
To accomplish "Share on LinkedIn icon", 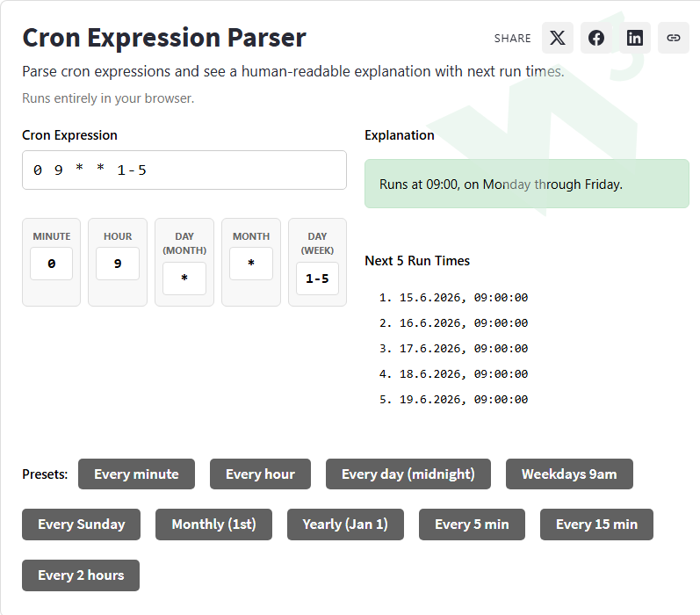I will 635,38.
